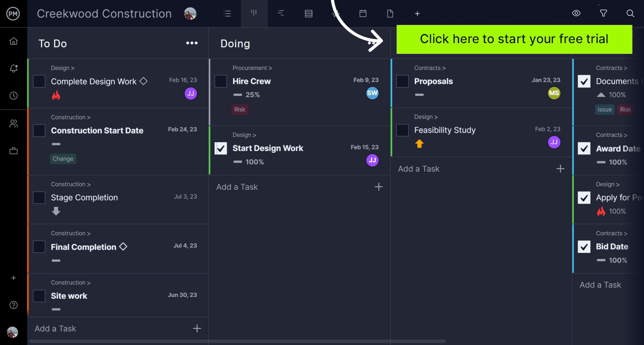Screen dimensions: 644x345
Task: Click here to start your free trial
Action: (514, 39)
